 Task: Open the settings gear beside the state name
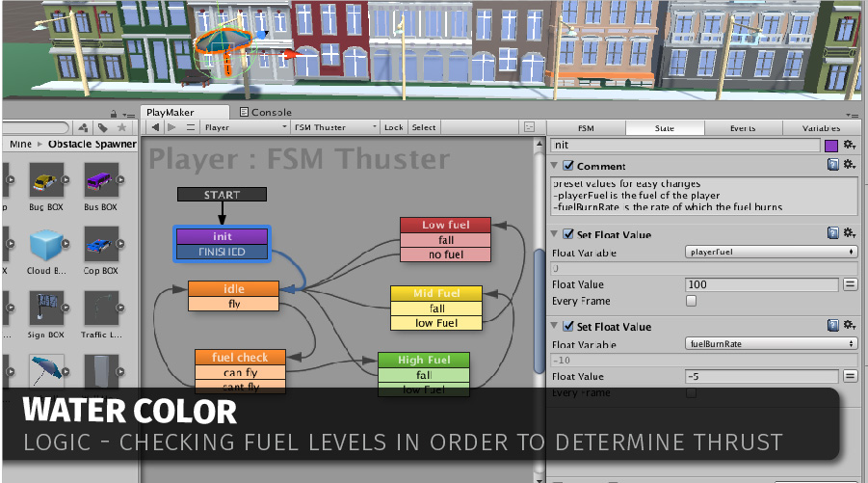pos(850,145)
